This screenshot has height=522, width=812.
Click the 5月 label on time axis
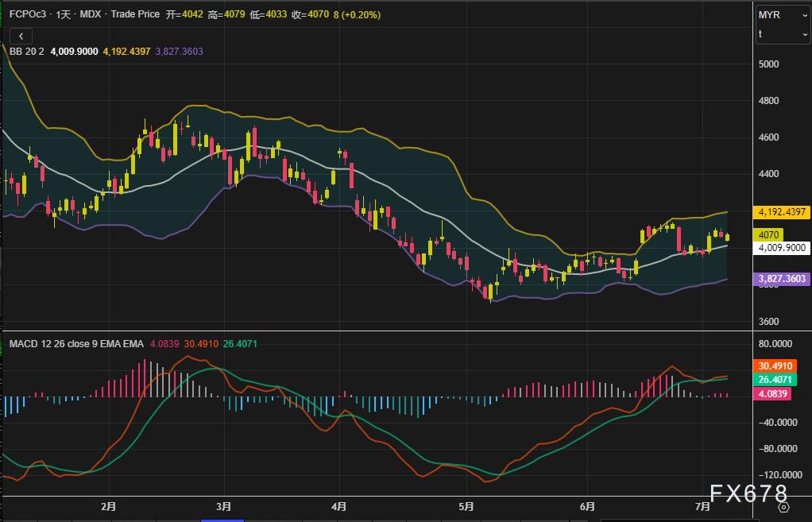[x=466, y=506]
